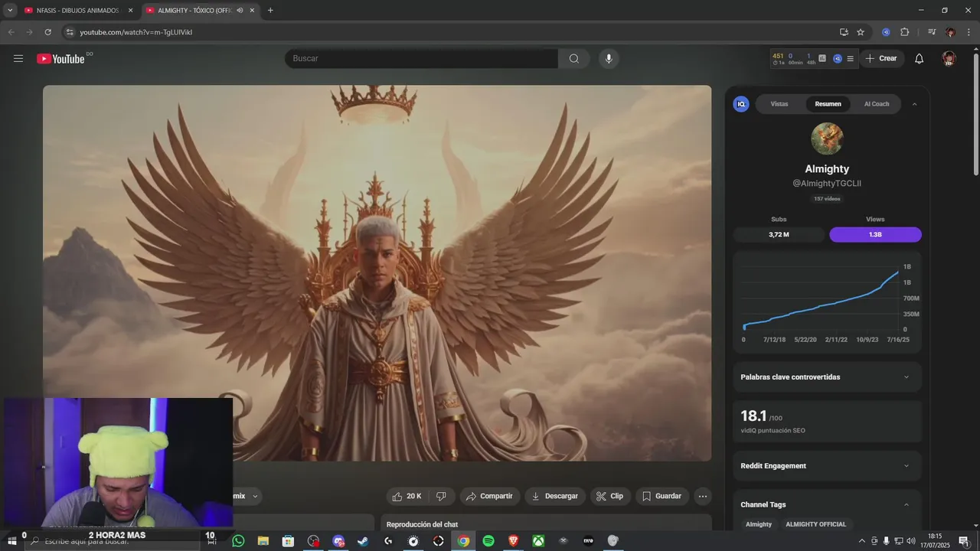Open the YouTube account avatar menu
The height and width of the screenshot is (551, 980).
pyautogui.click(x=949, y=58)
